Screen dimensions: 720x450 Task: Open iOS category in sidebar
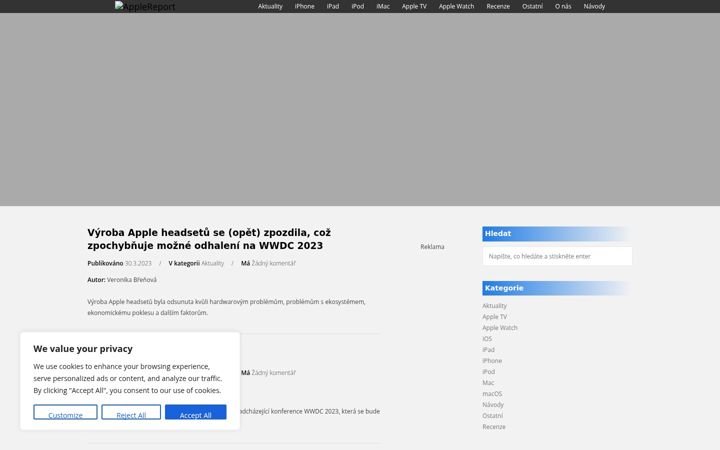point(487,339)
